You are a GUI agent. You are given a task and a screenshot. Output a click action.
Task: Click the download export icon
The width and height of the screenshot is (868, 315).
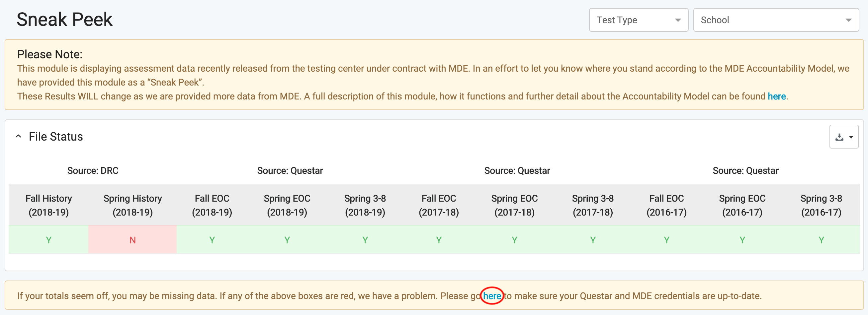click(x=839, y=137)
